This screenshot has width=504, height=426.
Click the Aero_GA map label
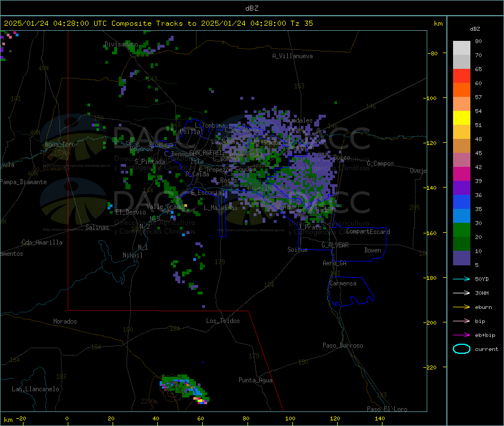click(334, 263)
